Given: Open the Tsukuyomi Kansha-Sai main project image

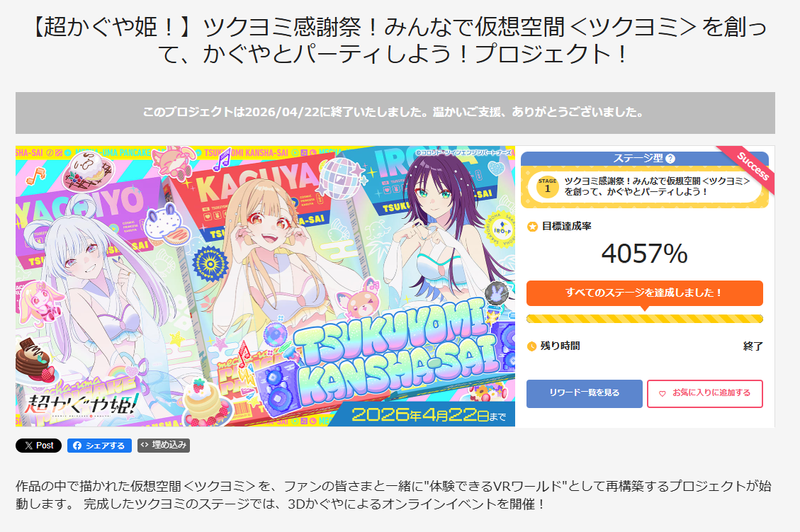Looking at the screenshot, I should 265,286.
